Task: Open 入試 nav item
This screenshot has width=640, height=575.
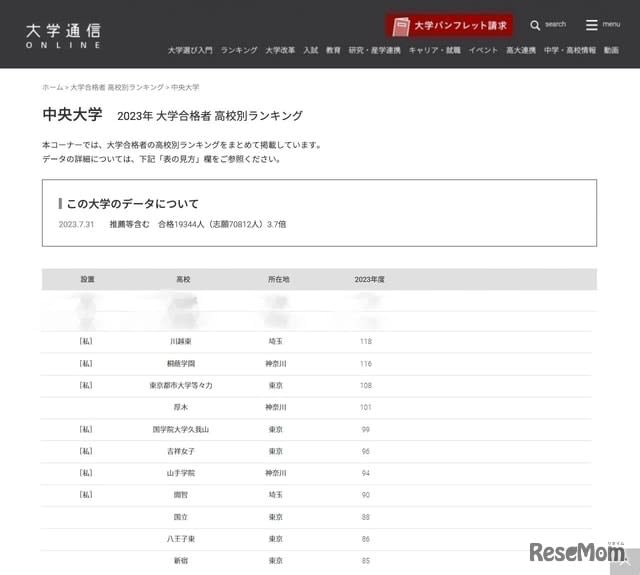Action: pyautogui.click(x=311, y=50)
